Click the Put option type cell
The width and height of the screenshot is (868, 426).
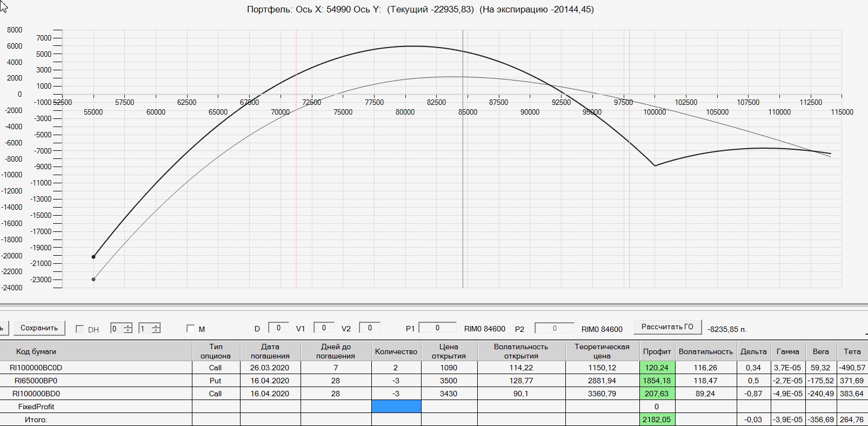click(x=216, y=381)
